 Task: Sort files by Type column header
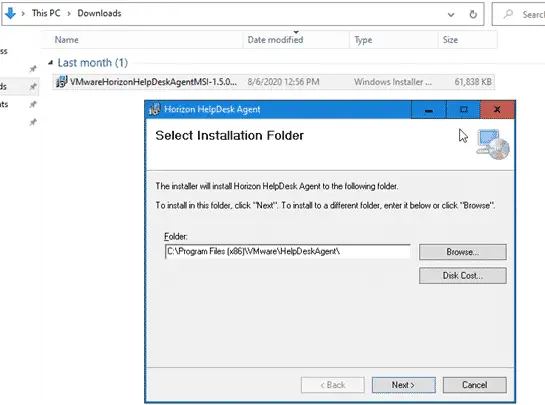[x=363, y=40]
